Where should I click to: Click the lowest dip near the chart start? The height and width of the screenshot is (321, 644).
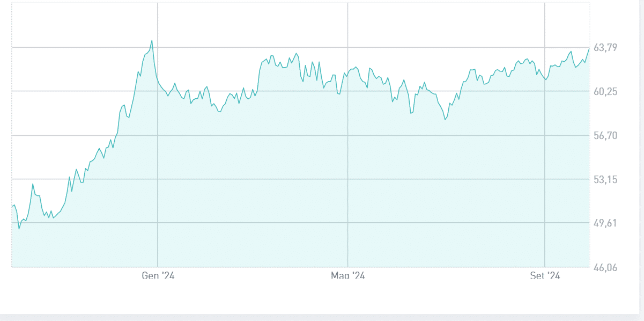[19, 229]
